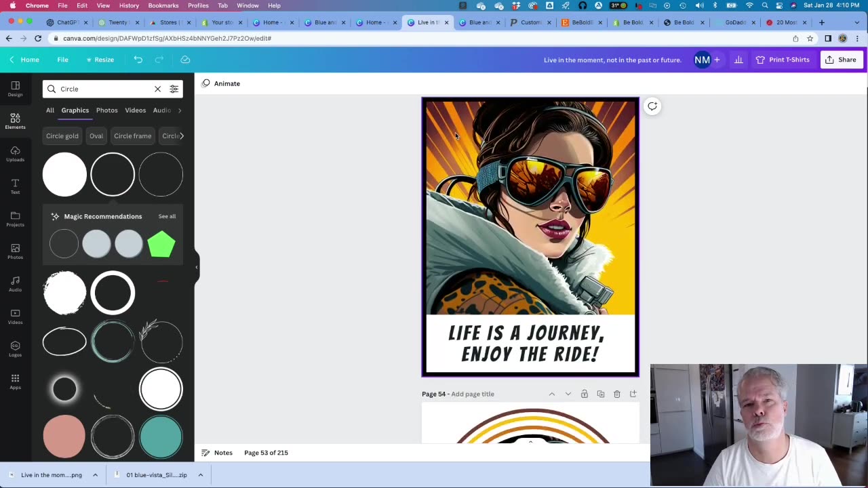Open the Apps panel in sidebar

[x=15, y=381]
